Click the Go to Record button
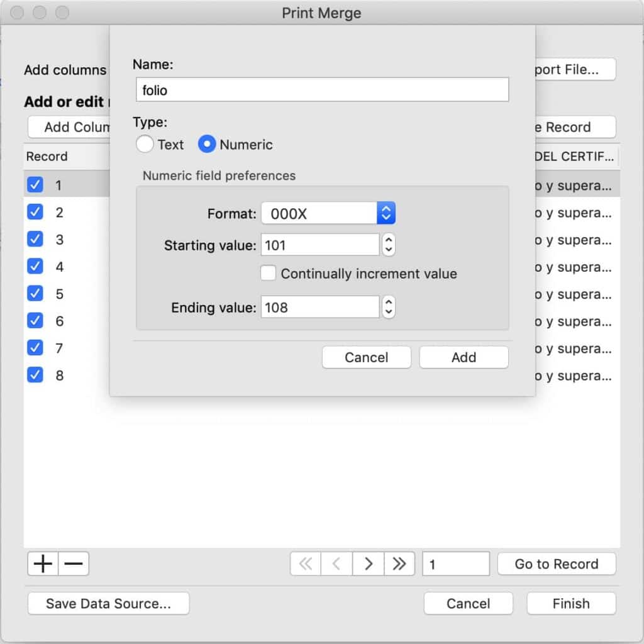The height and width of the screenshot is (644, 644). click(556, 564)
